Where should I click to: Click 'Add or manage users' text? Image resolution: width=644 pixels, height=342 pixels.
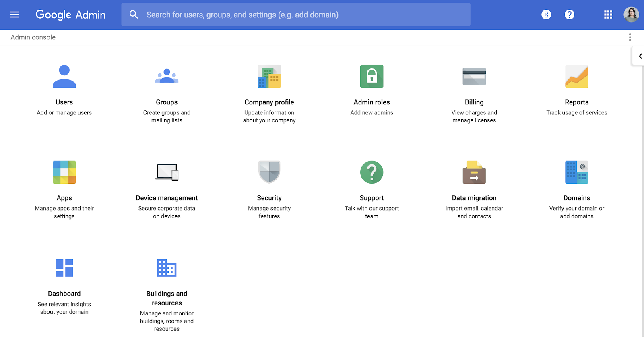pyautogui.click(x=64, y=113)
